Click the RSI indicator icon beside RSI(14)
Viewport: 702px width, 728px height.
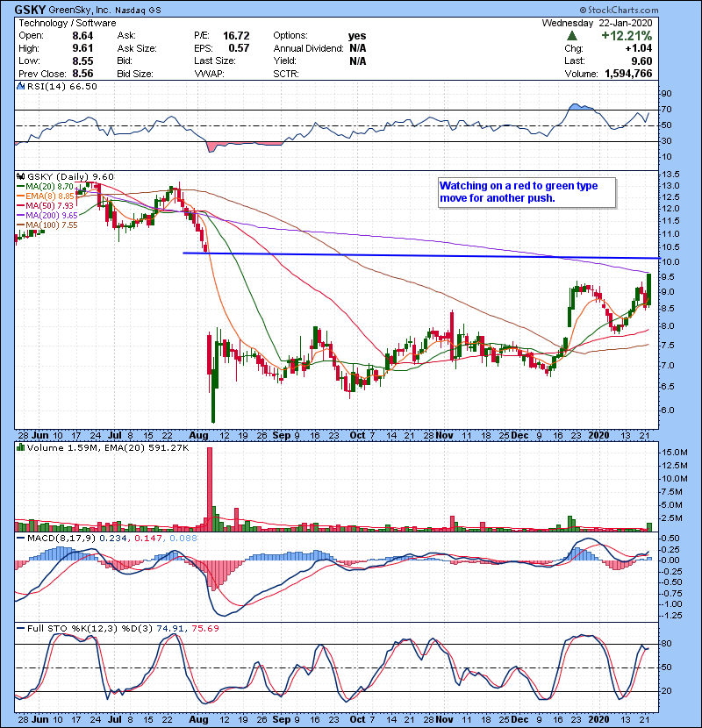point(21,86)
